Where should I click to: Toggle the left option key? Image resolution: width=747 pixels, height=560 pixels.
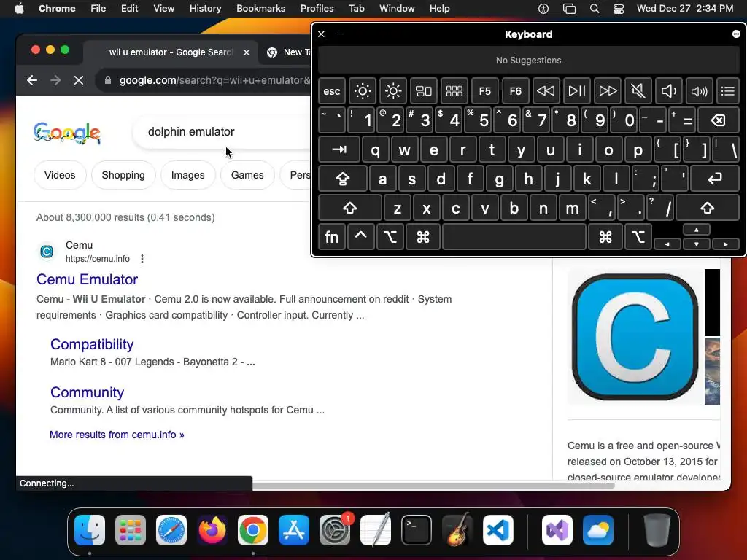click(390, 237)
